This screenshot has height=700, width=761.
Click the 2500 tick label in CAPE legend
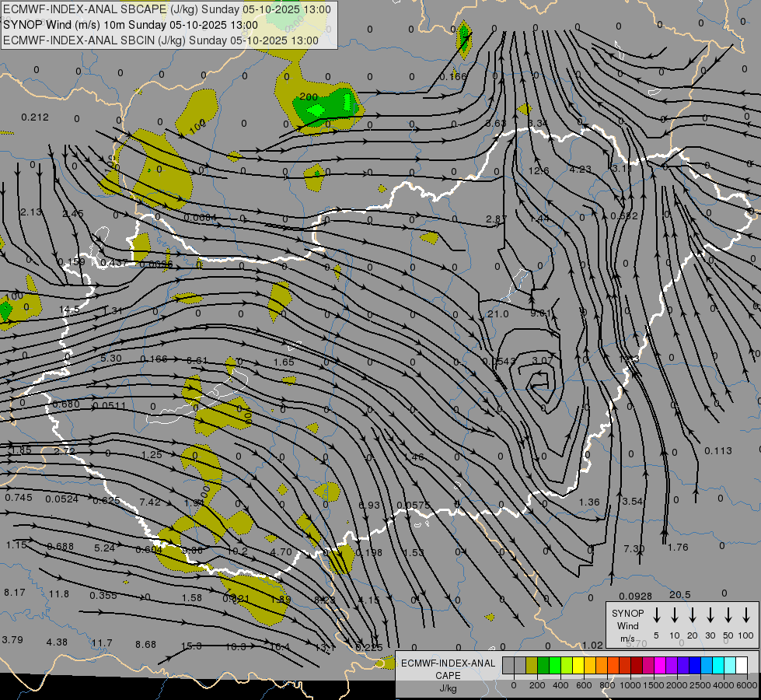pyautogui.click(x=700, y=685)
